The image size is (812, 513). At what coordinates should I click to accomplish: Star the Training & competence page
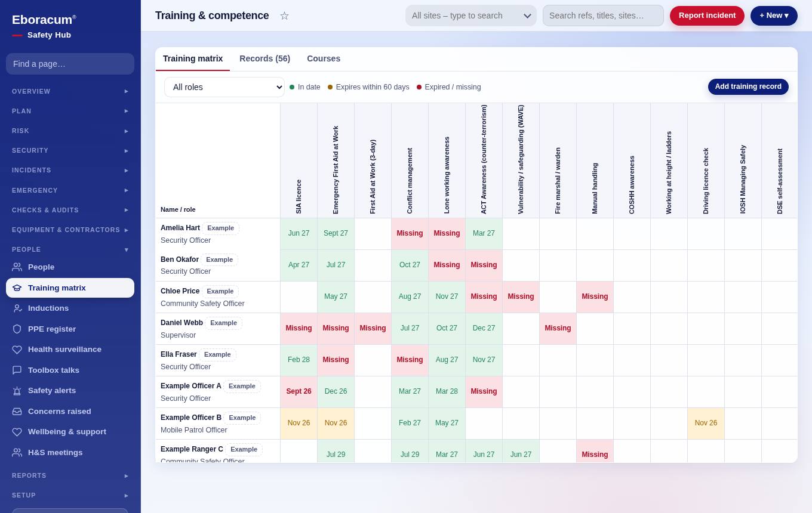coord(284,16)
